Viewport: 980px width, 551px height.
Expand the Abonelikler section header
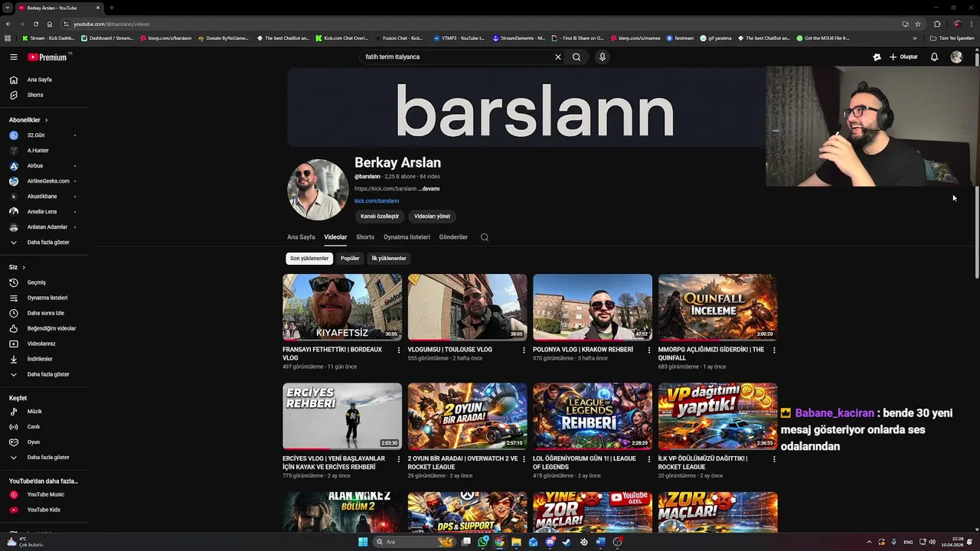tap(29, 120)
